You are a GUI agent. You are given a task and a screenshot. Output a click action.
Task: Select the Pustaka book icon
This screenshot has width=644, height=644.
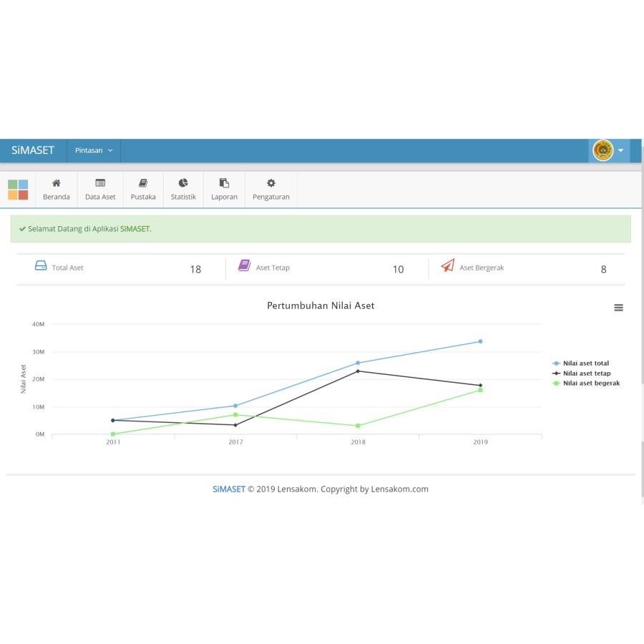pyautogui.click(x=143, y=183)
